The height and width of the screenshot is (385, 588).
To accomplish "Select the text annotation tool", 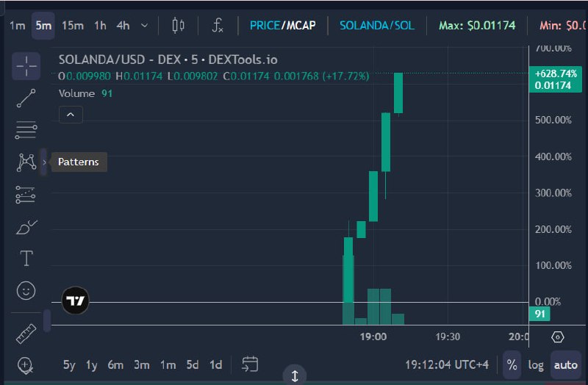I will (26, 259).
